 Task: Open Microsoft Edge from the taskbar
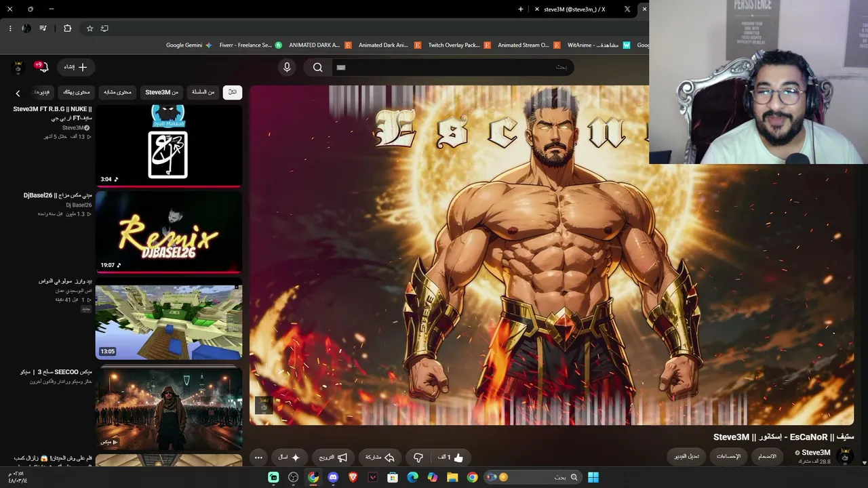[412, 477]
